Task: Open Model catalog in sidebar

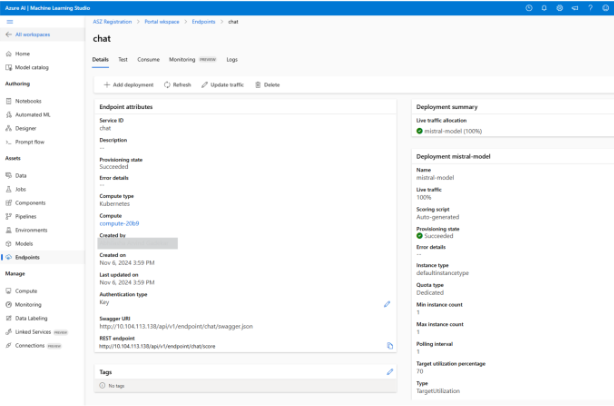Action: coord(27,67)
